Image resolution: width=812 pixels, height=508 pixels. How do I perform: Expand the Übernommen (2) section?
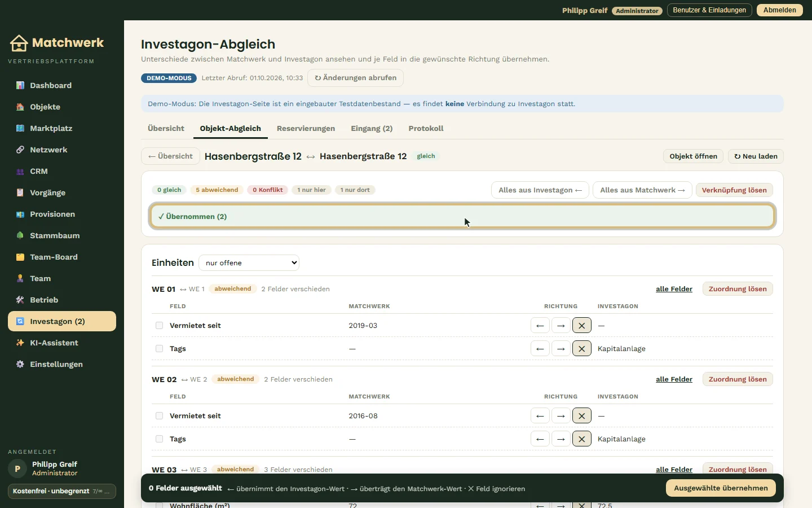[x=462, y=217]
